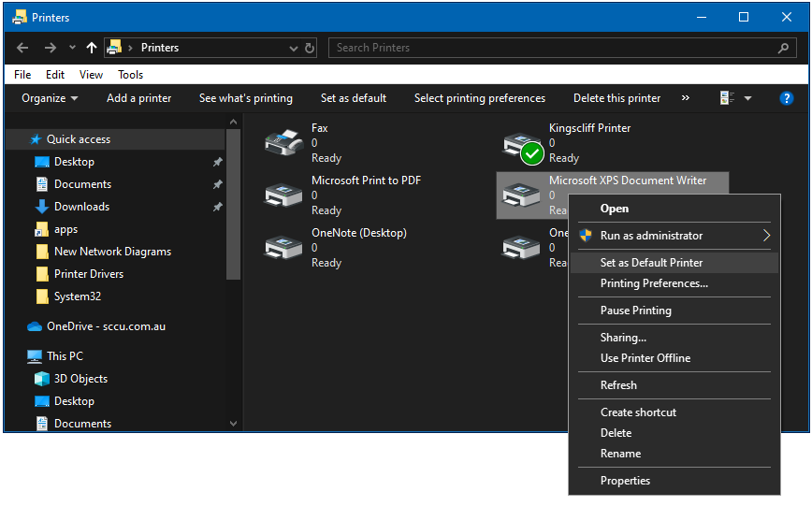
Task: Open the View menu
Action: [91, 75]
